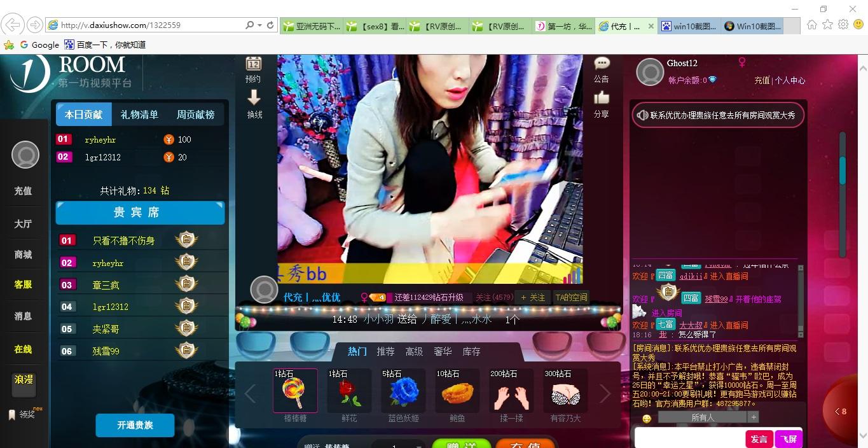Click Ghost12 user avatar
The image size is (868, 448).
650,72
